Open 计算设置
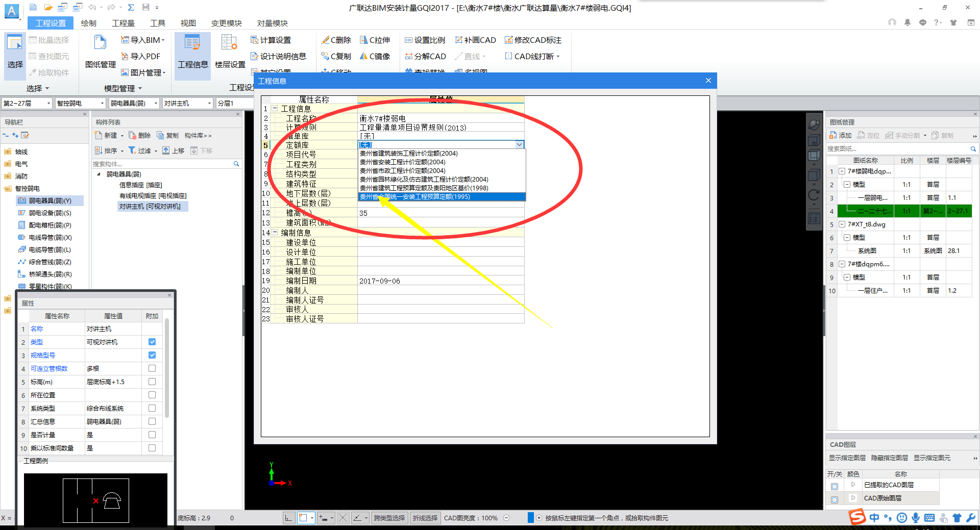Viewport: 980px width, 530px height. tap(271, 40)
